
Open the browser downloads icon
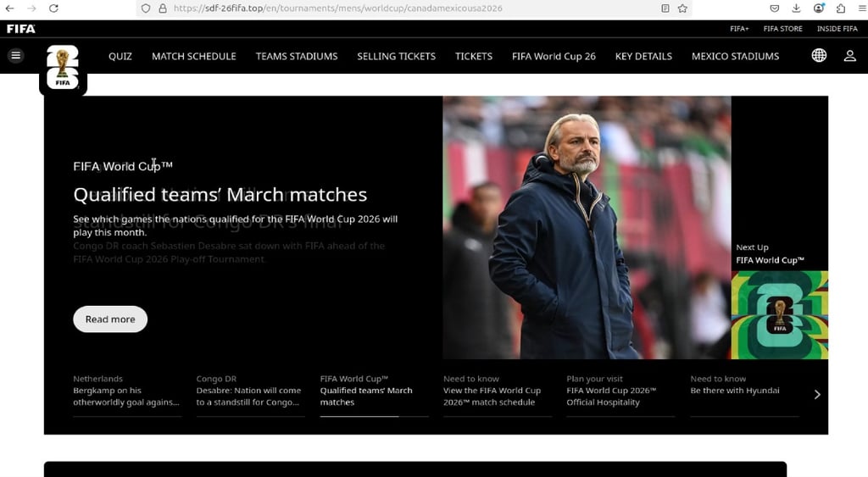click(796, 8)
